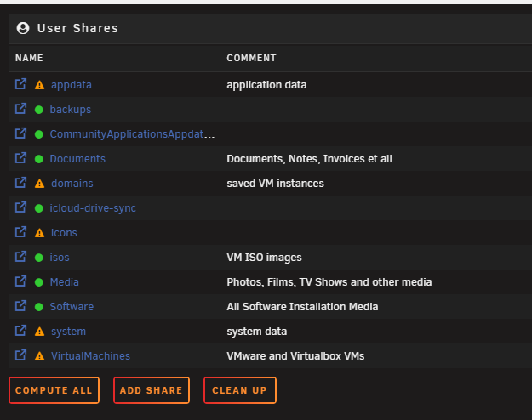Open the icons share link
This screenshot has width=532, height=420.
[x=64, y=233]
